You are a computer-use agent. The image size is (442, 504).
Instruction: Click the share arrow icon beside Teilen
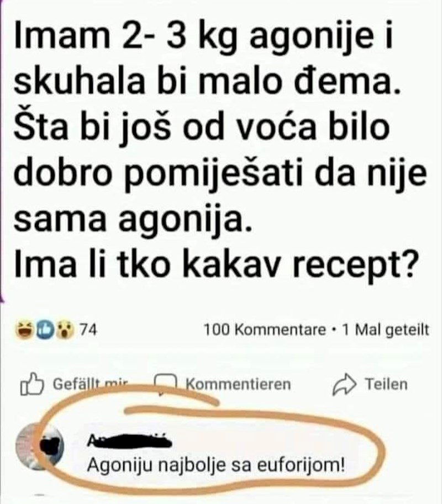coord(345,384)
